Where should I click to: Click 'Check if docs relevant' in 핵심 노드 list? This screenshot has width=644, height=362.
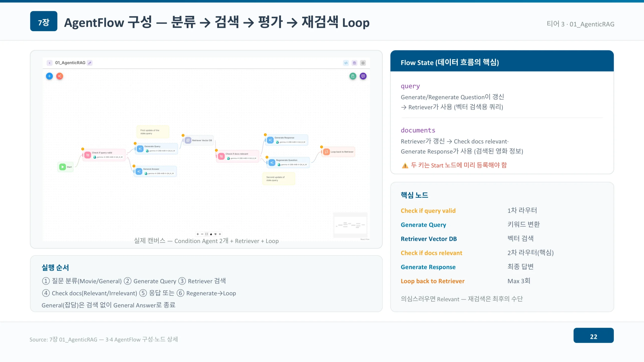[431, 253]
